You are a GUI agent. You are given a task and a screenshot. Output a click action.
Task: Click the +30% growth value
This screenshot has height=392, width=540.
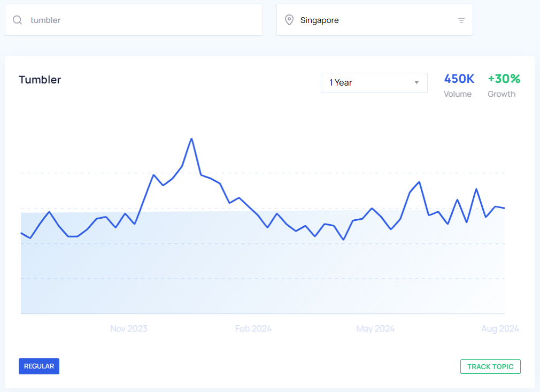tap(504, 79)
